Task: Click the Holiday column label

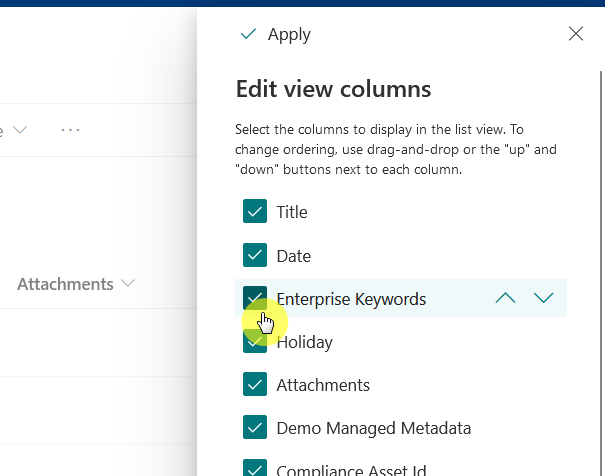Action: point(304,342)
